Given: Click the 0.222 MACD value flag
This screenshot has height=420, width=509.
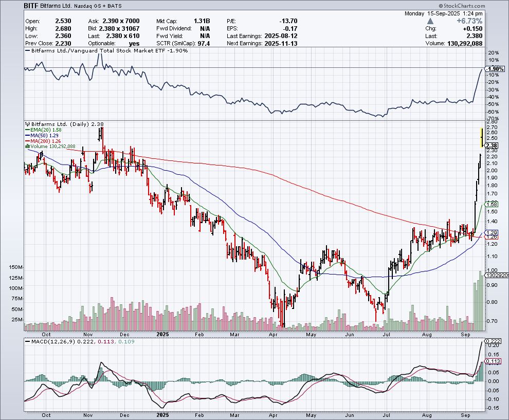Looking at the screenshot, I should 493,341.
